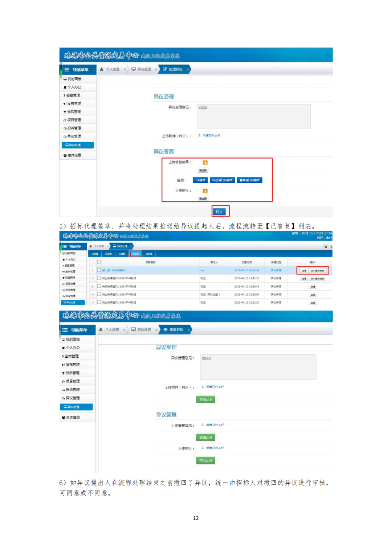Click 查看pdf button below 上传附件（PDF）
Screen dimensions: 392x554
click(x=205, y=399)
